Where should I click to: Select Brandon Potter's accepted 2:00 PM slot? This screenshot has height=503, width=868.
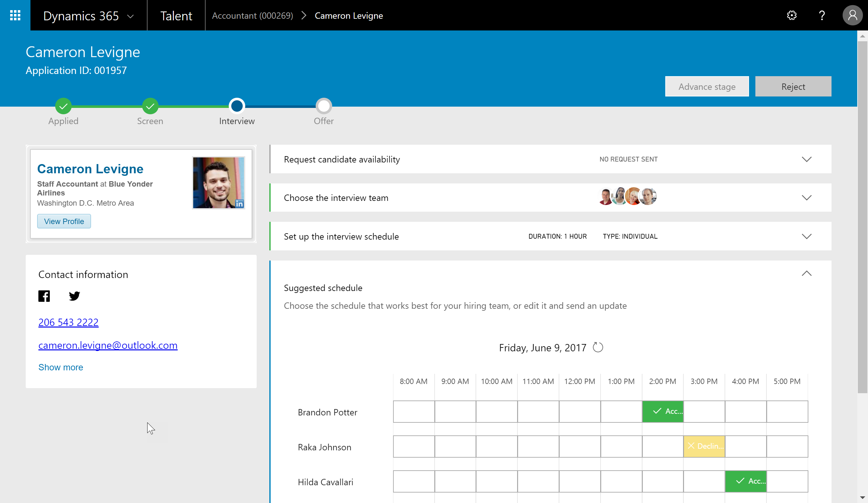click(x=663, y=411)
